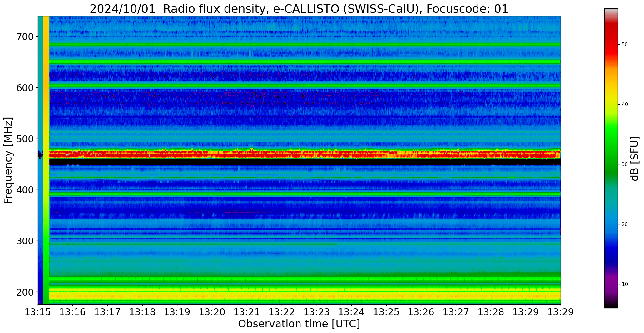Click the 700 frequency tick label
644x333 pixels.
click(x=25, y=37)
